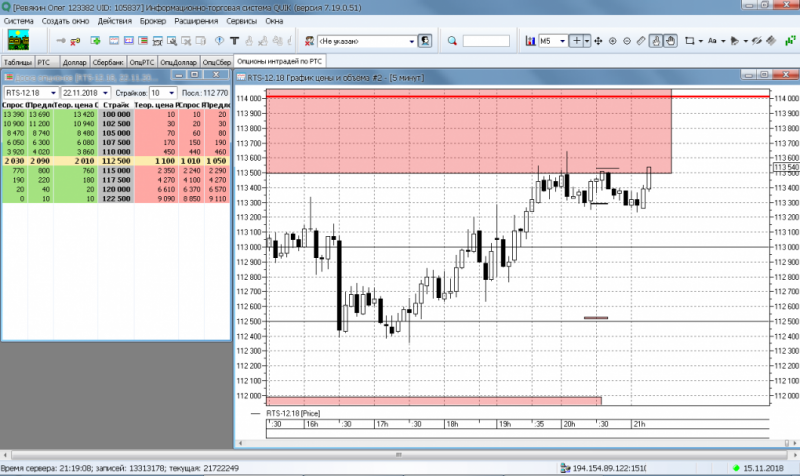Viewport: 800px width, 476px height.
Task: Click strike 115 000 row in options board
Action: 116,170
